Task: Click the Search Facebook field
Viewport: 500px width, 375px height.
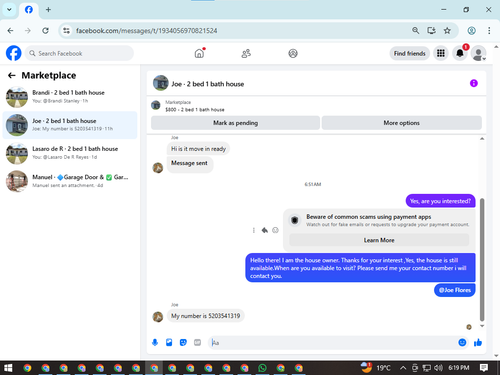Action: pyautogui.click(x=79, y=53)
